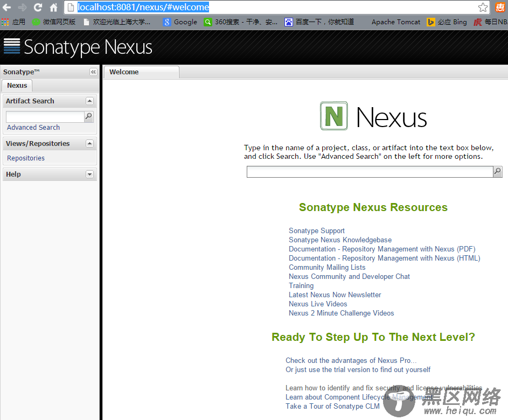508x420 pixels.
Task: Open the Training link
Action: tap(301, 285)
